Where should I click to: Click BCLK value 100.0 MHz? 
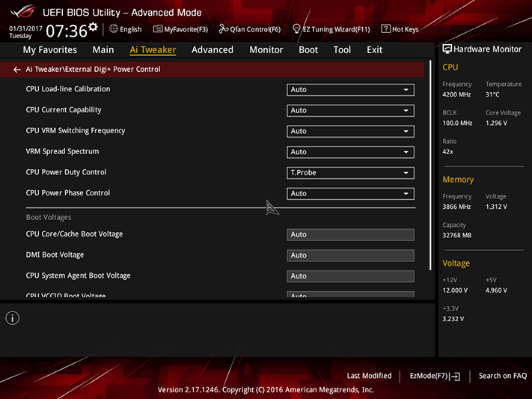457,124
